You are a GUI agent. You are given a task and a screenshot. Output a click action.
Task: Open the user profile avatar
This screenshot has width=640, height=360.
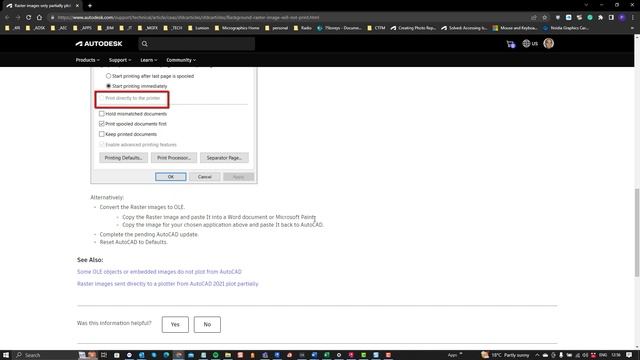(549, 43)
